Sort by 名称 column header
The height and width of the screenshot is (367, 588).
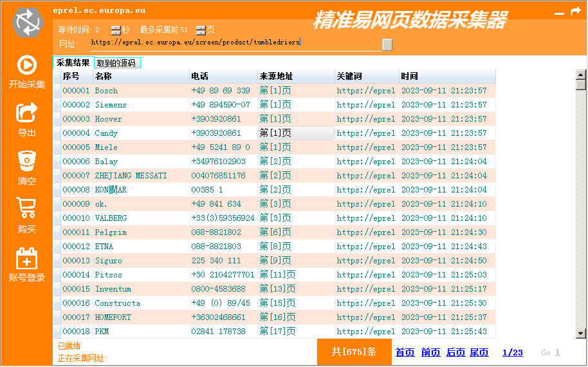pyautogui.click(x=141, y=76)
